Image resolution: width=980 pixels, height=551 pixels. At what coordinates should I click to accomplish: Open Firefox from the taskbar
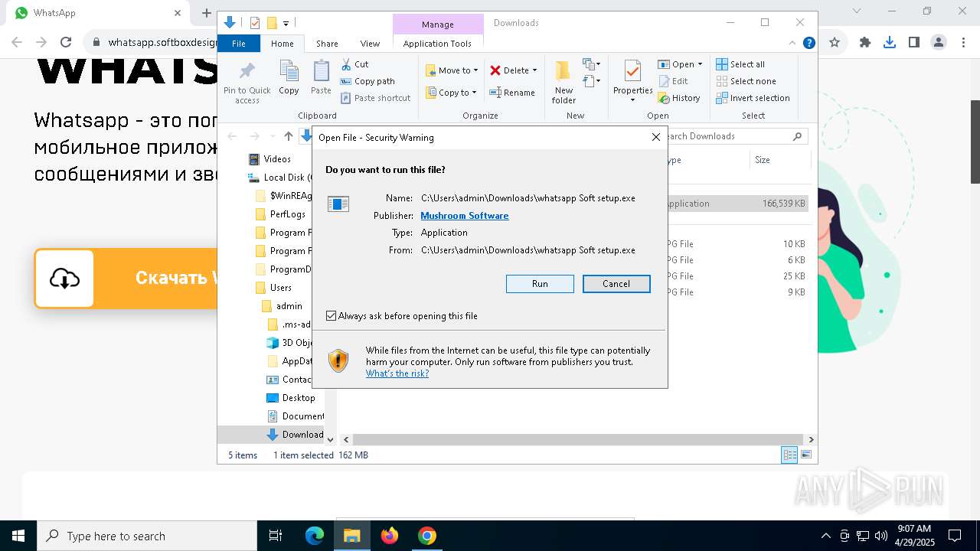pos(390,536)
